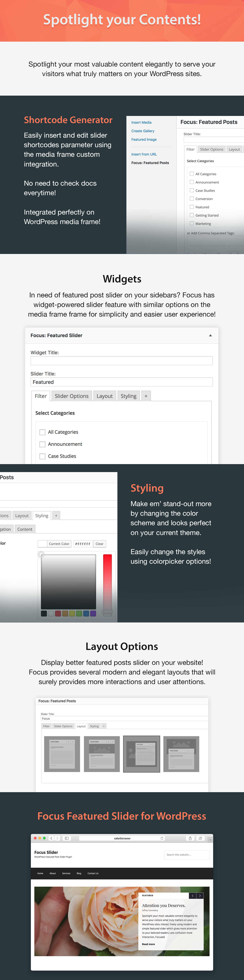Screen dimensions: 244x980
Task: Tick the Getting Started category checkbox
Action: tap(192, 215)
